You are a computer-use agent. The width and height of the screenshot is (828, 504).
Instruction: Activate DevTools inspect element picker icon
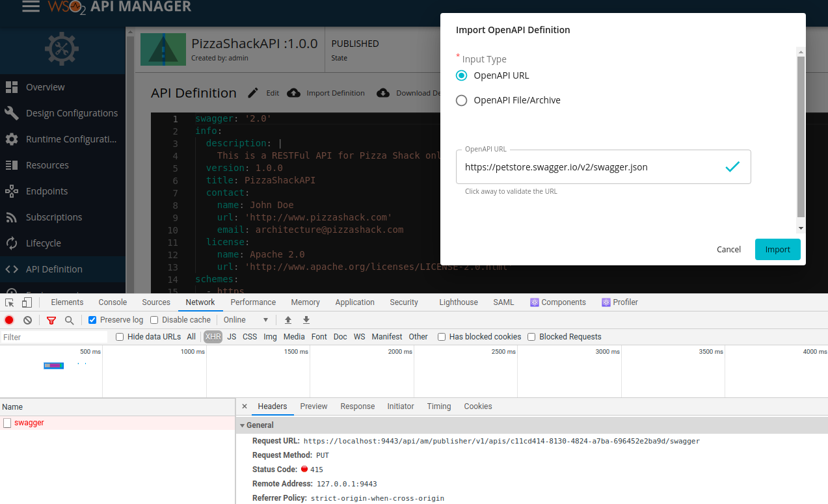coord(10,302)
